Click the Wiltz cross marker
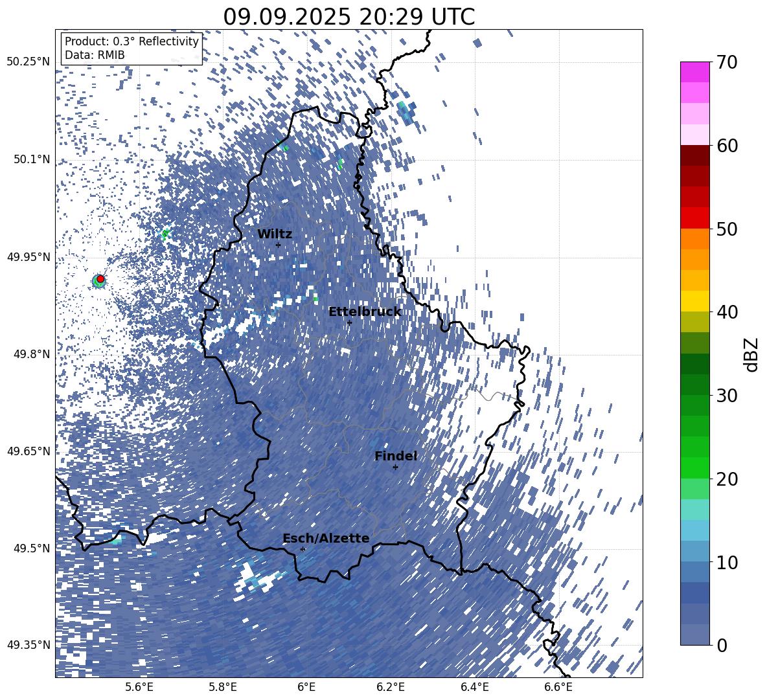The height and width of the screenshot is (700, 767). 279,245
